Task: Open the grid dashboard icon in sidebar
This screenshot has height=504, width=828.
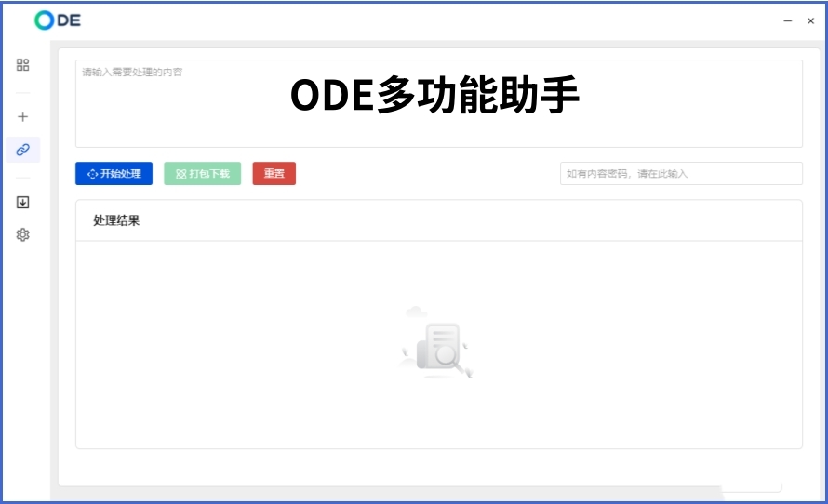Action: (x=22, y=64)
